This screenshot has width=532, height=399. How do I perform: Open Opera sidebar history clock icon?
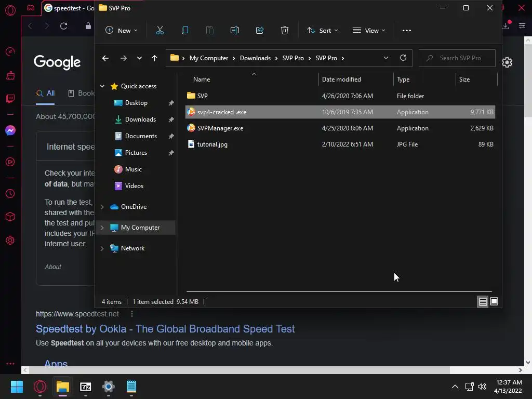click(10, 194)
